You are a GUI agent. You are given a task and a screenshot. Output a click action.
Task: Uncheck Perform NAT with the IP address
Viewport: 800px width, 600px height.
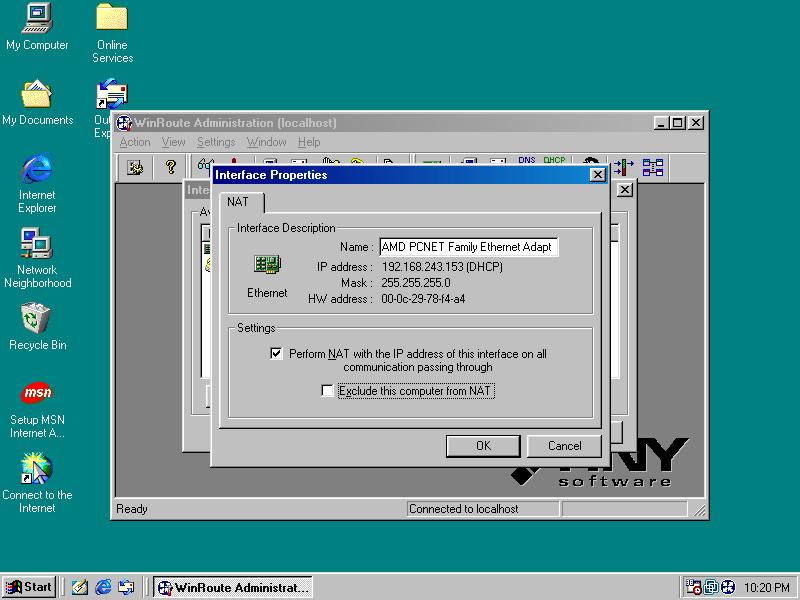point(277,354)
